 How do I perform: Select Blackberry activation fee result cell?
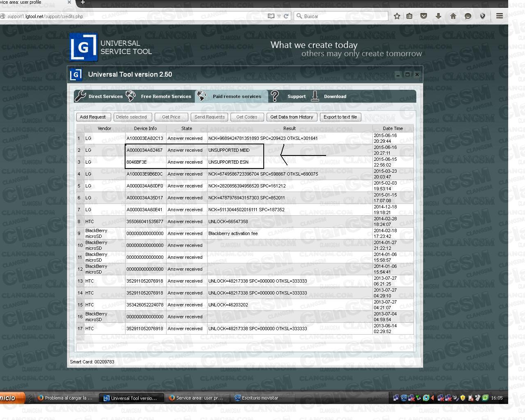pyautogui.click(x=290, y=233)
